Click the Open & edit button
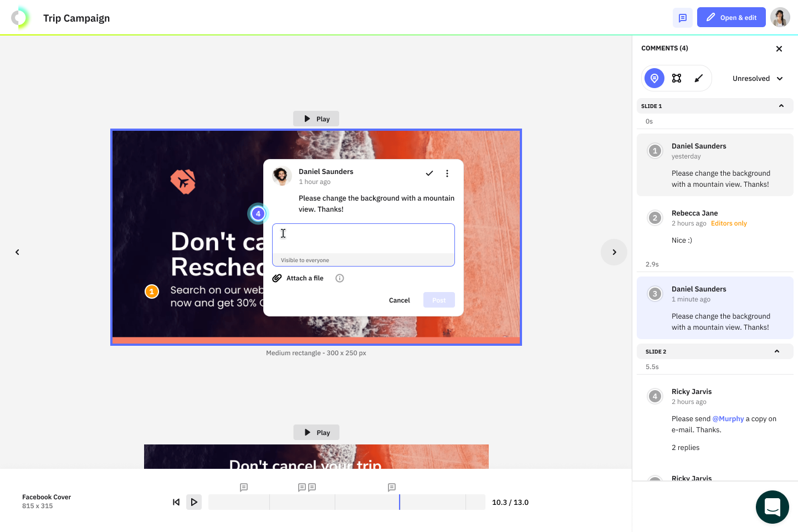This screenshot has width=798, height=532. pyautogui.click(x=731, y=18)
